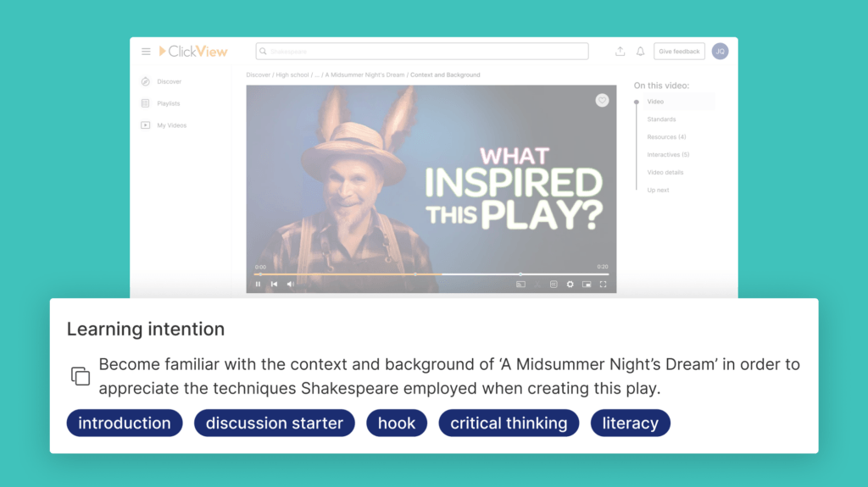Viewport: 868px width, 487px height.
Task: Restart video with skip-back button
Action: click(x=274, y=285)
